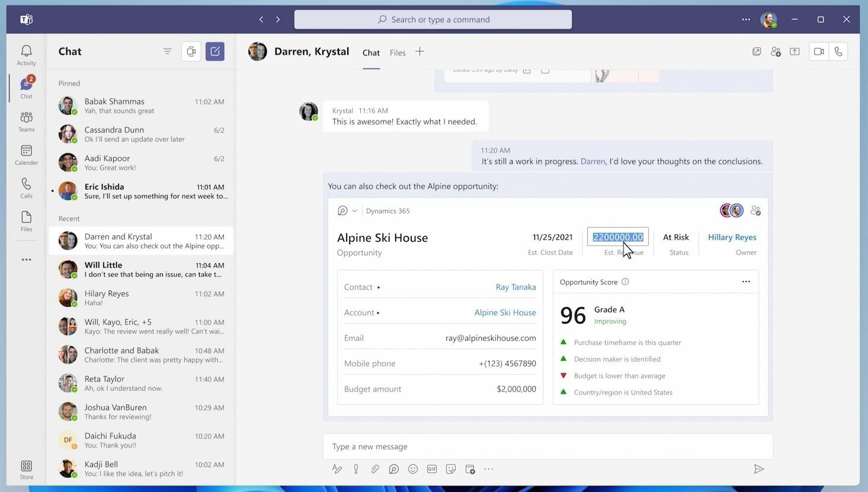Screen dimensions: 868x492
Task: Open the emoji picker
Action: (413, 469)
